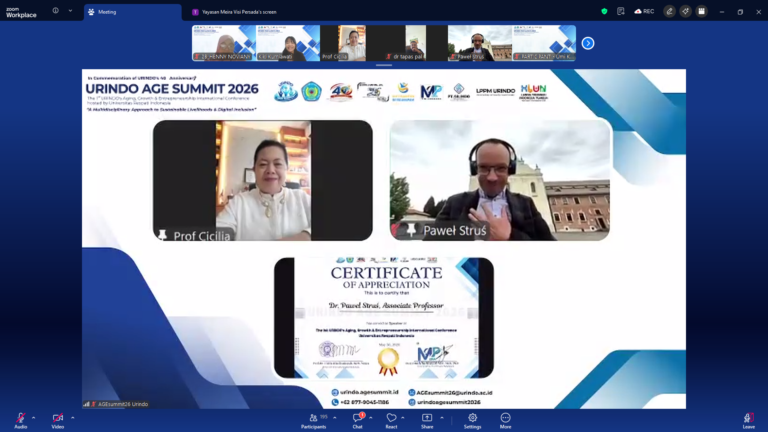Image resolution: width=768 pixels, height=432 pixels.
Task: Click the meeting info icon
Action: 55,11
